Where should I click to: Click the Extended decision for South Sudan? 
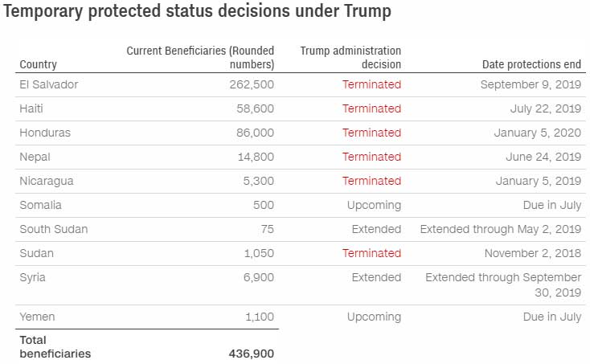tap(376, 229)
